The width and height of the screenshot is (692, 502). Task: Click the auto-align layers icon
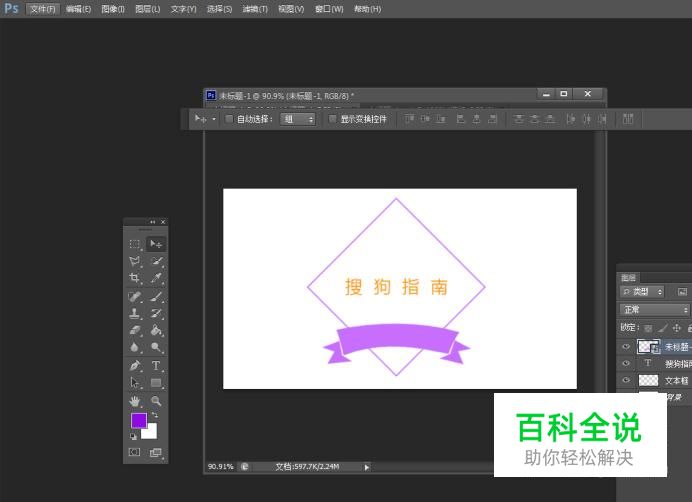pyautogui.click(x=628, y=119)
